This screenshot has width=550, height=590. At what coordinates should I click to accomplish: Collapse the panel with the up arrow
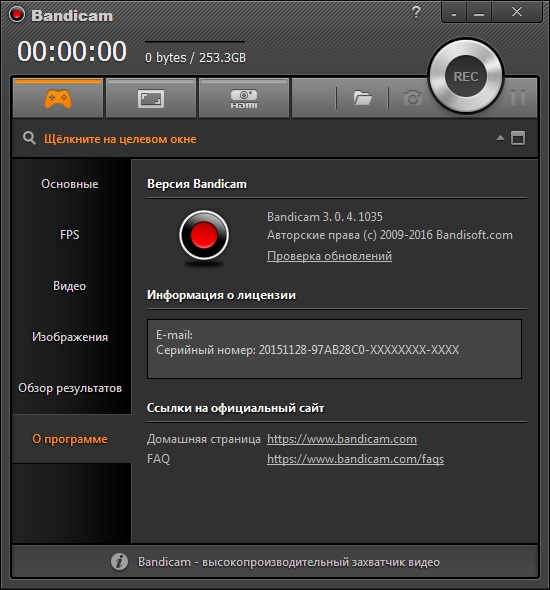[x=500, y=138]
